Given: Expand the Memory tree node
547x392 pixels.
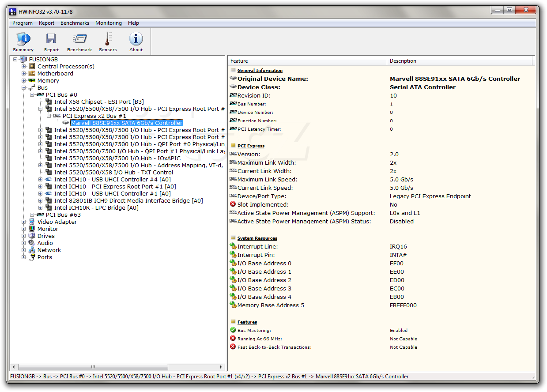Looking at the screenshot, I should click(24, 81).
